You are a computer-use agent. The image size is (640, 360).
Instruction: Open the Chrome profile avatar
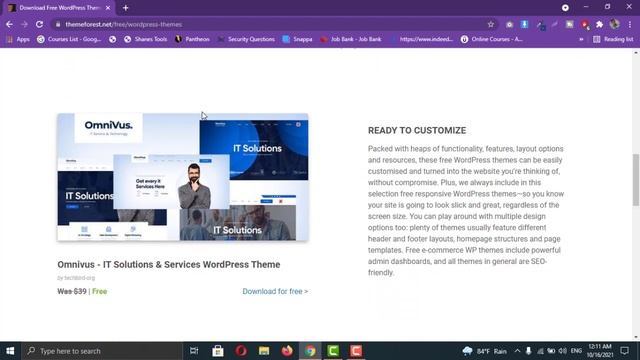click(x=614, y=24)
